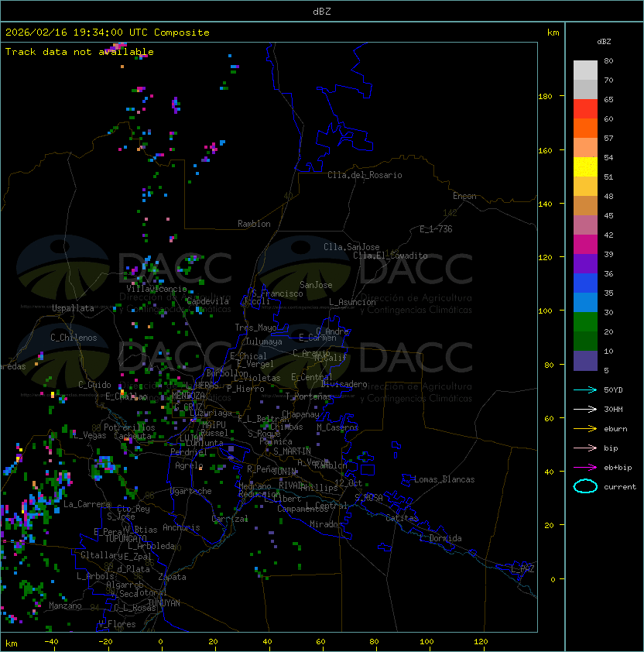Click the 'La_Carrera' map label

pyautogui.click(x=87, y=504)
